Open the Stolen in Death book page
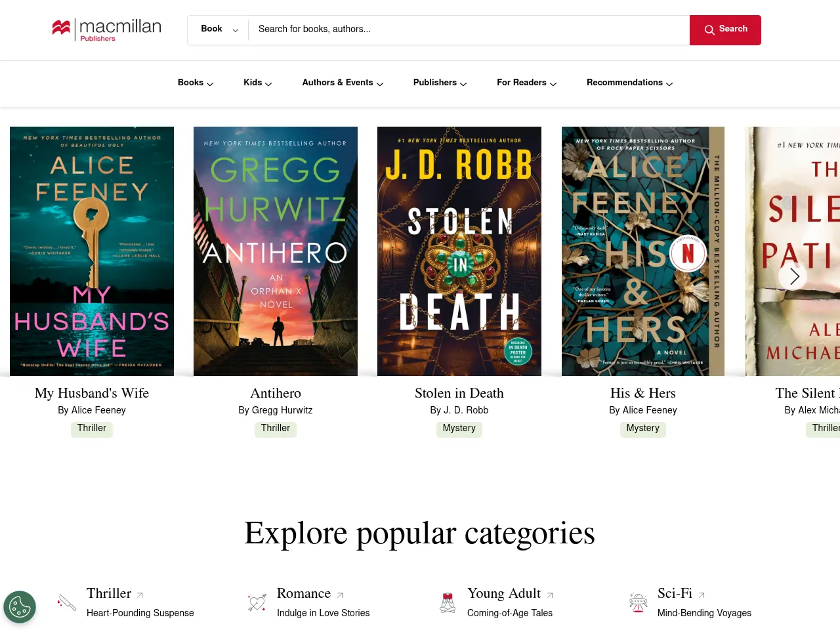 pyautogui.click(x=459, y=394)
